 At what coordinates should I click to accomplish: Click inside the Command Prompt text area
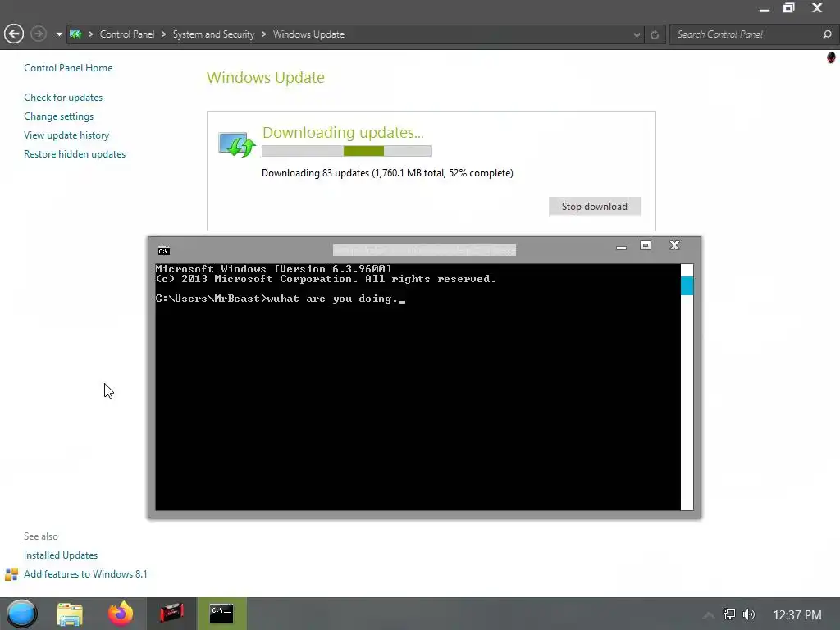pos(418,387)
